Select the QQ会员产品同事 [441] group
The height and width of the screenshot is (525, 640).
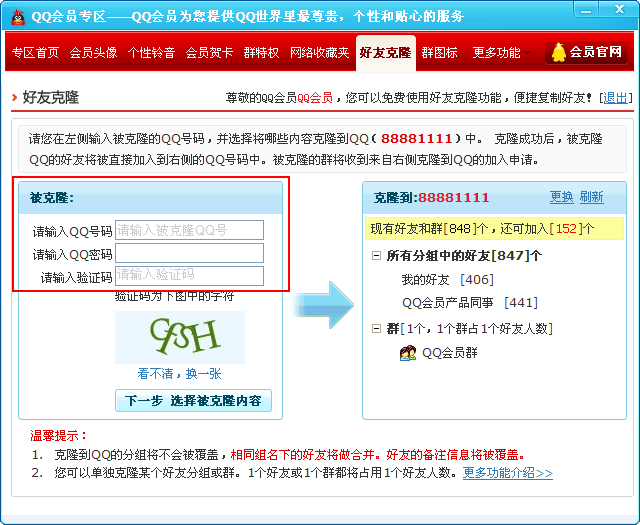coord(470,303)
